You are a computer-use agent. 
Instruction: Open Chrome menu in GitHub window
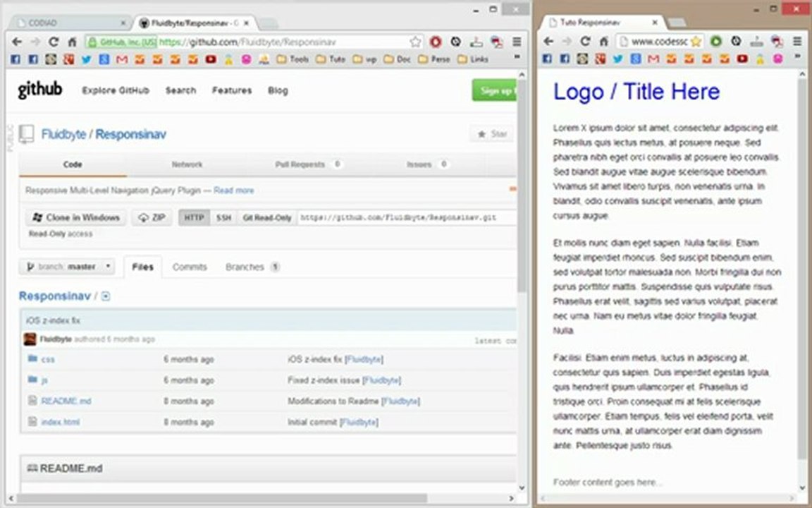517,42
